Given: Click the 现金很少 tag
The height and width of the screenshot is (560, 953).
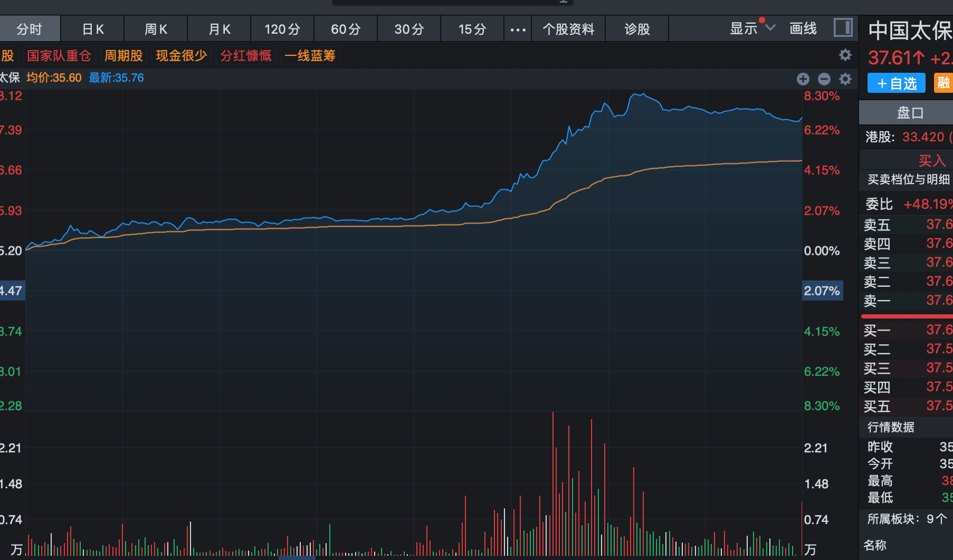Looking at the screenshot, I should click(x=182, y=56).
